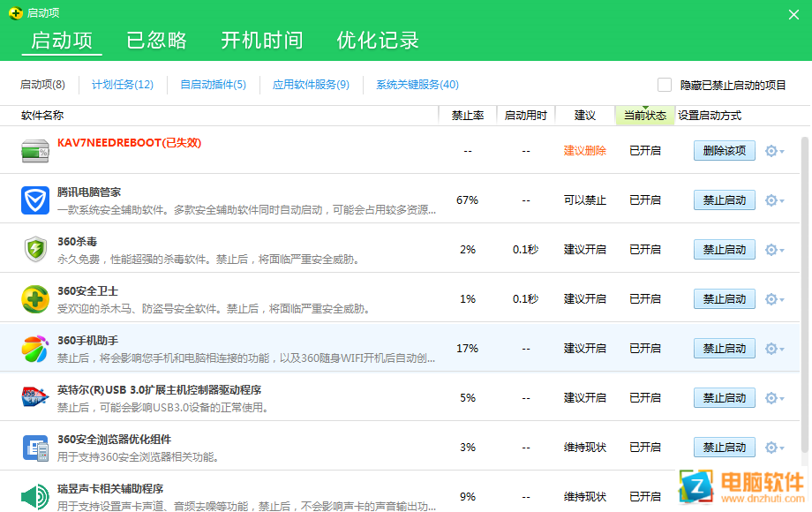Select the 自启动插件(5) sub-tab
The image size is (812, 512).
point(213,85)
